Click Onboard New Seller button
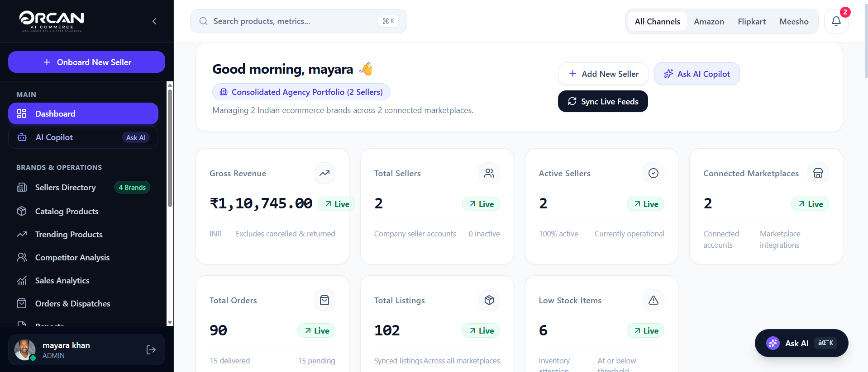Viewport: 868px width, 372px height. pos(86,62)
